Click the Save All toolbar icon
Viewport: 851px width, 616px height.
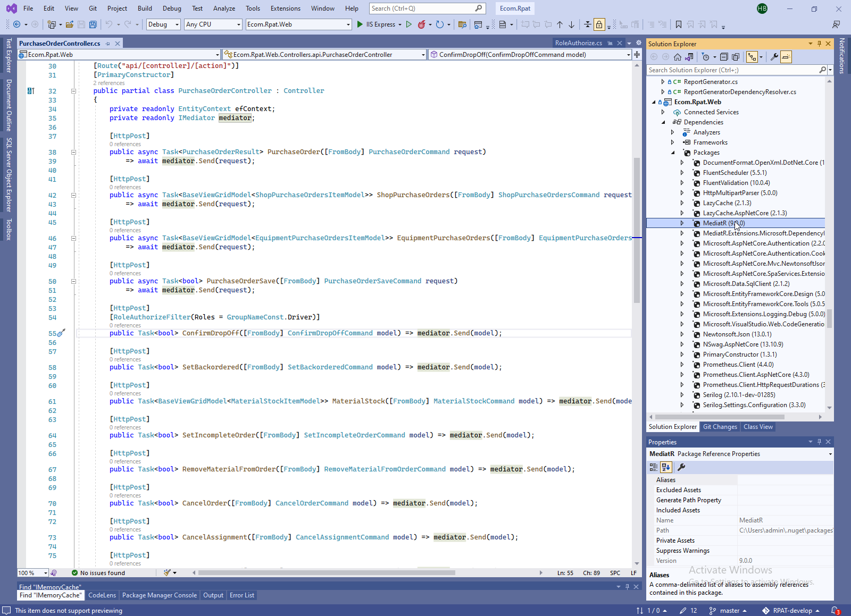[93, 24]
